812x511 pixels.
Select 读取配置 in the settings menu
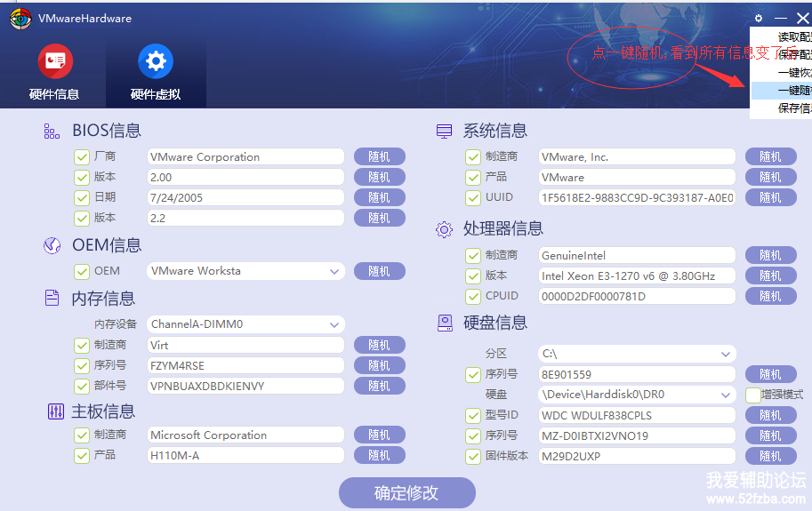click(x=792, y=37)
